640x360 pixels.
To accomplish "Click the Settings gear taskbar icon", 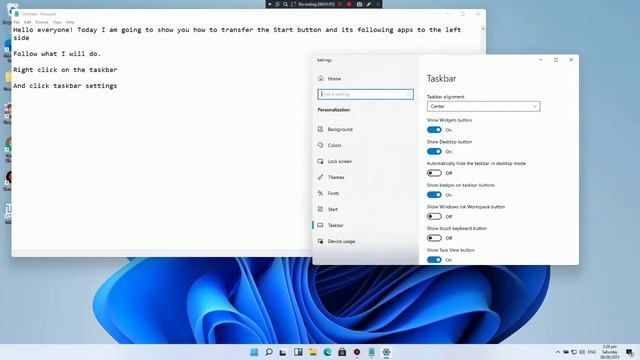I will (386, 352).
